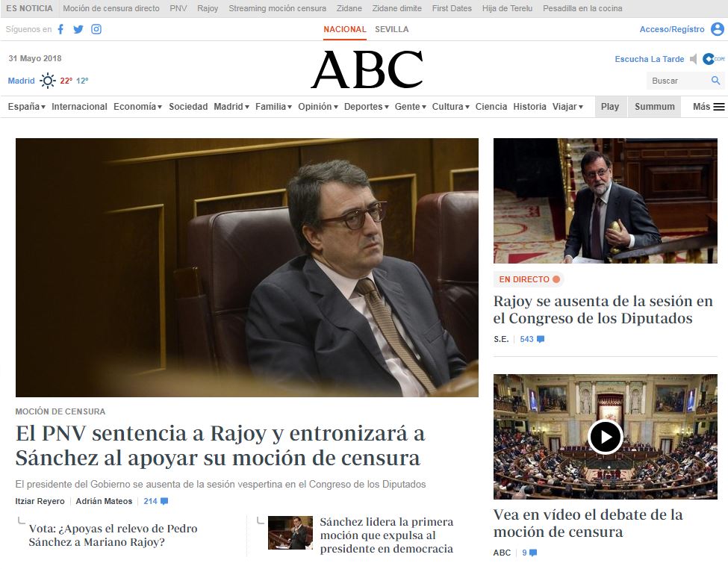Click the trending topic Zidane
Viewport: 728px width, 569px height.
[x=349, y=8]
